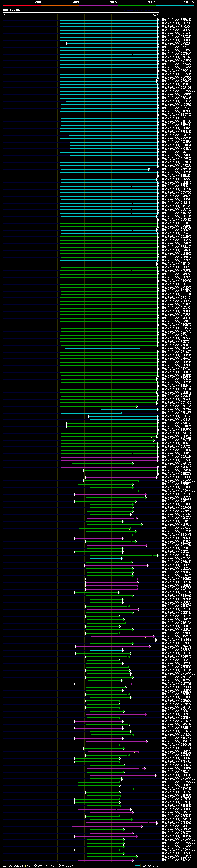Click the alignment bar for UniRef100_C6TFS5
Image resolution: width=197 pixels, height=868 pixels.
click(112, 101)
